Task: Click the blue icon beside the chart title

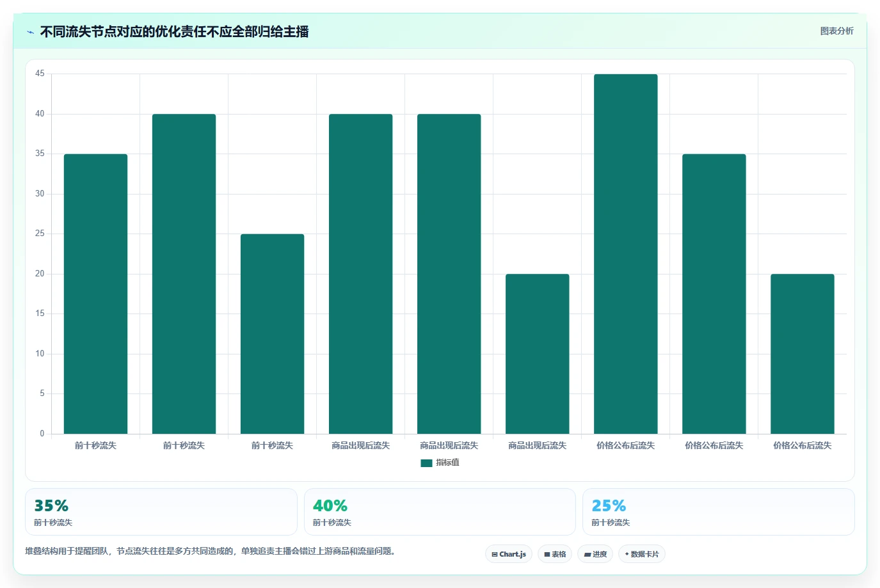Action: [x=31, y=32]
